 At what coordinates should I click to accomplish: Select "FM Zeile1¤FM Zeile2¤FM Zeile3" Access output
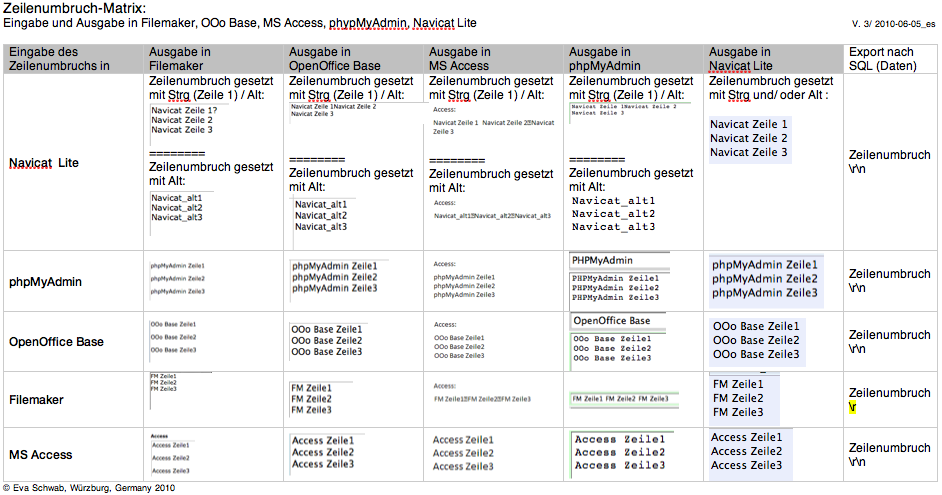tap(482, 399)
